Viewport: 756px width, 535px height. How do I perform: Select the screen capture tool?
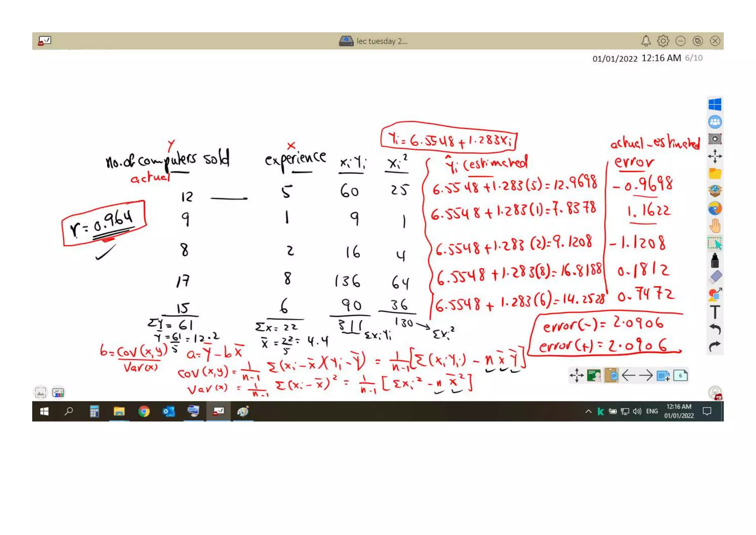click(x=715, y=139)
